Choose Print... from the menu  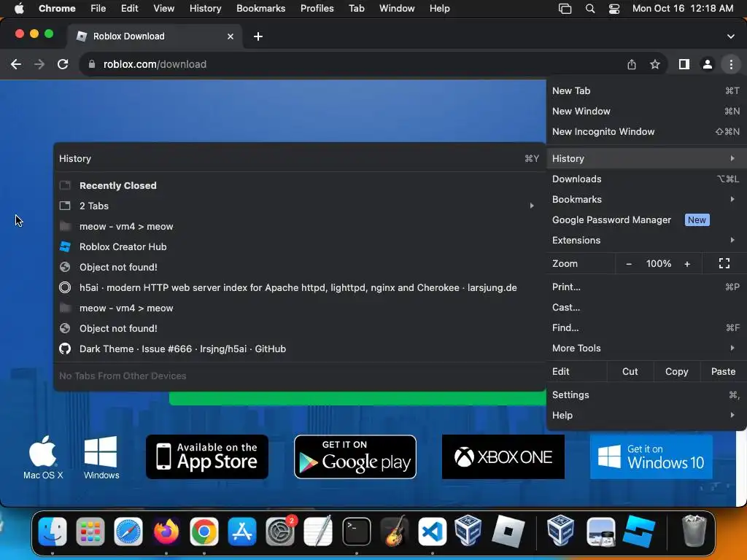click(x=646, y=287)
